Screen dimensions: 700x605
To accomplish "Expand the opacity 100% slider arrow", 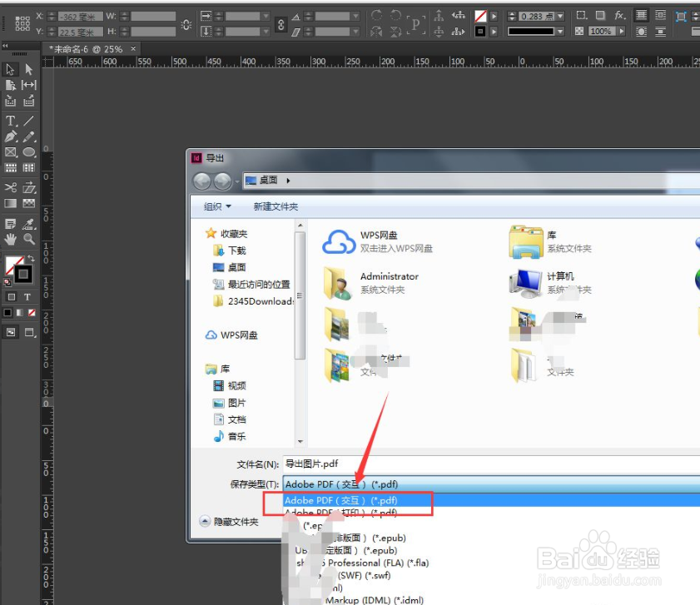I will click(x=621, y=32).
